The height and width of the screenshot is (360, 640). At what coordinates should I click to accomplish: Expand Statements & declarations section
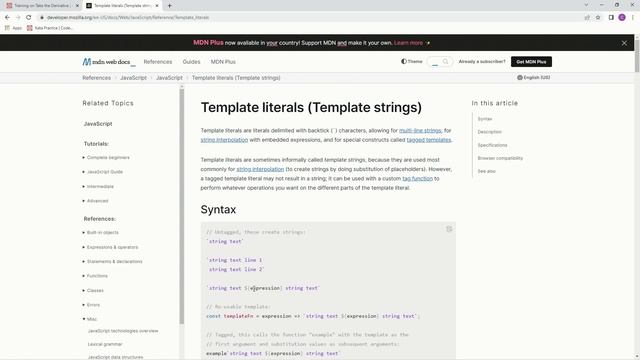114,262
